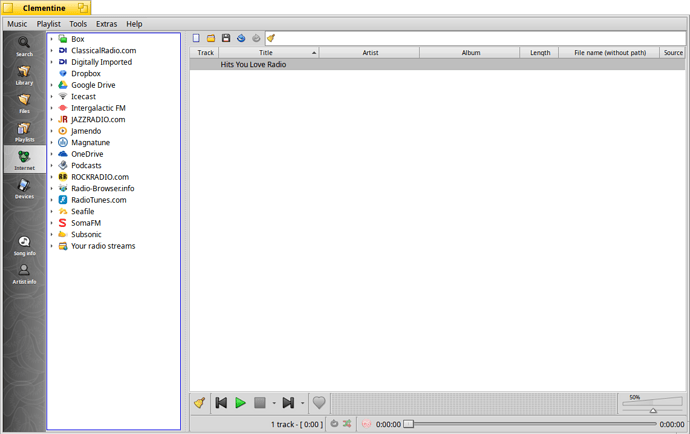Select Dropbox in the services tree
This screenshot has width=690, height=434.
pyautogui.click(x=86, y=74)
